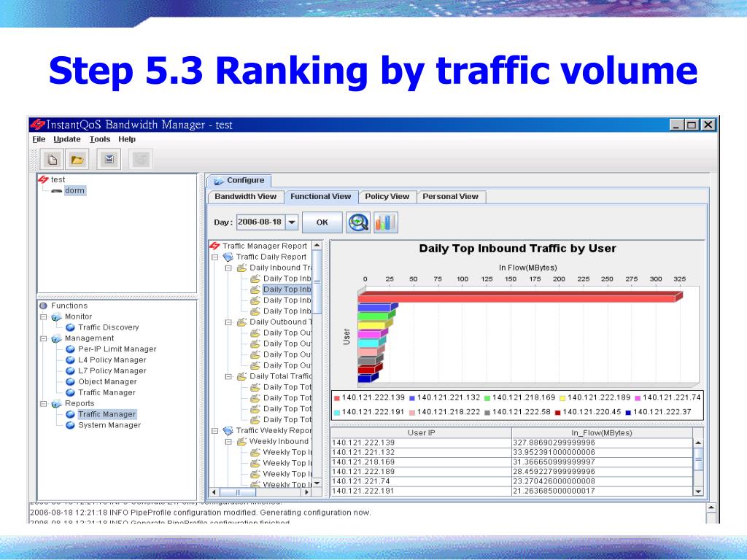
Task: Switch to the Personal View tab
Action: tap(450, 197)
